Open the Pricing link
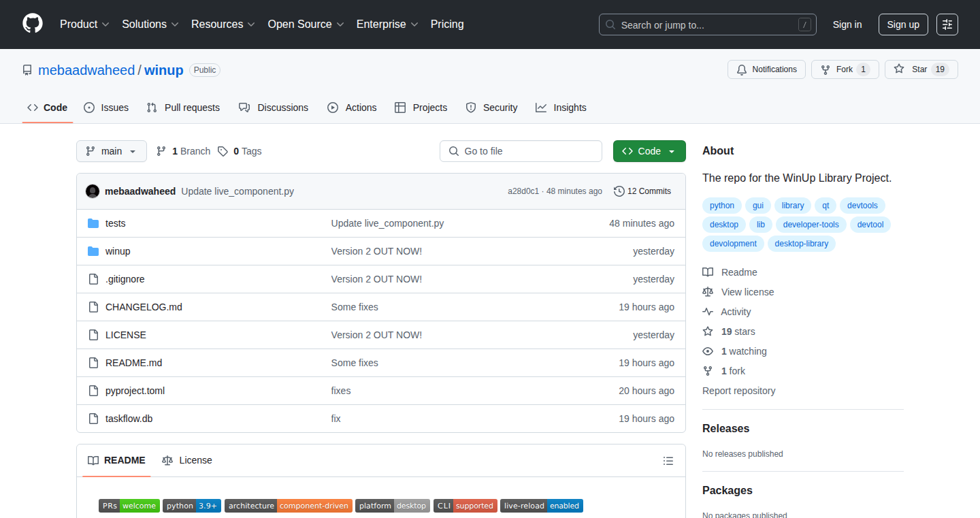 pos(447,24)
